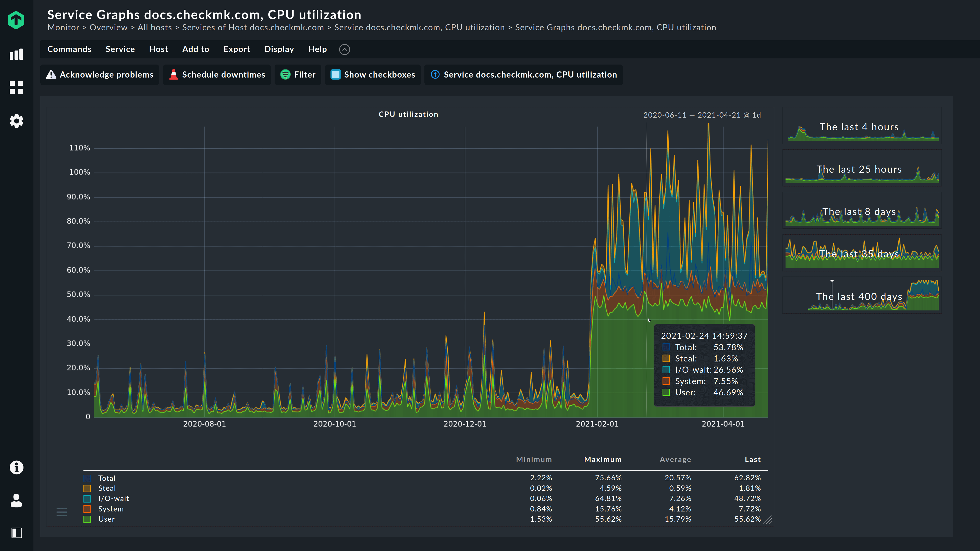This screenshot has width=980, height=551.
Task: Click the info icon at sidebar bottom
Action: (x=16, y=467)
